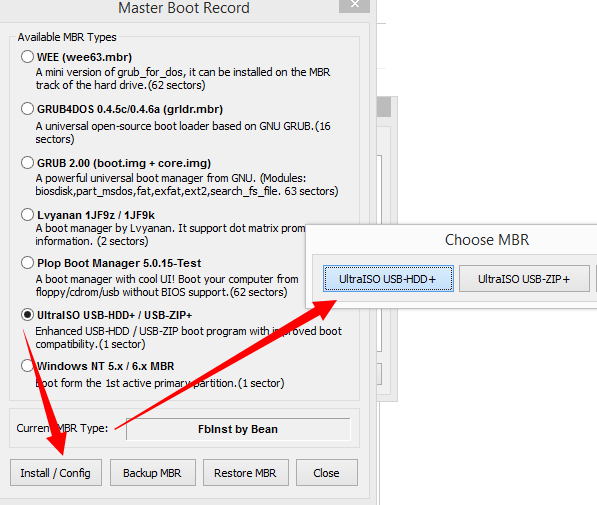Screen dimensions: 597x505
Task: Click the WEE option description text
Action: tap(183, 78)
